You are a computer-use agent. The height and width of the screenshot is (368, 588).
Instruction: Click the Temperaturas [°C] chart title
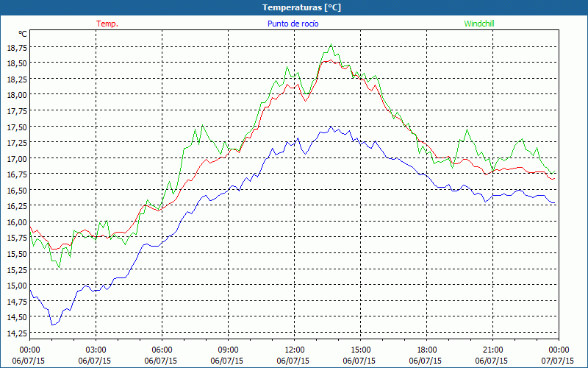click(301, 7)
